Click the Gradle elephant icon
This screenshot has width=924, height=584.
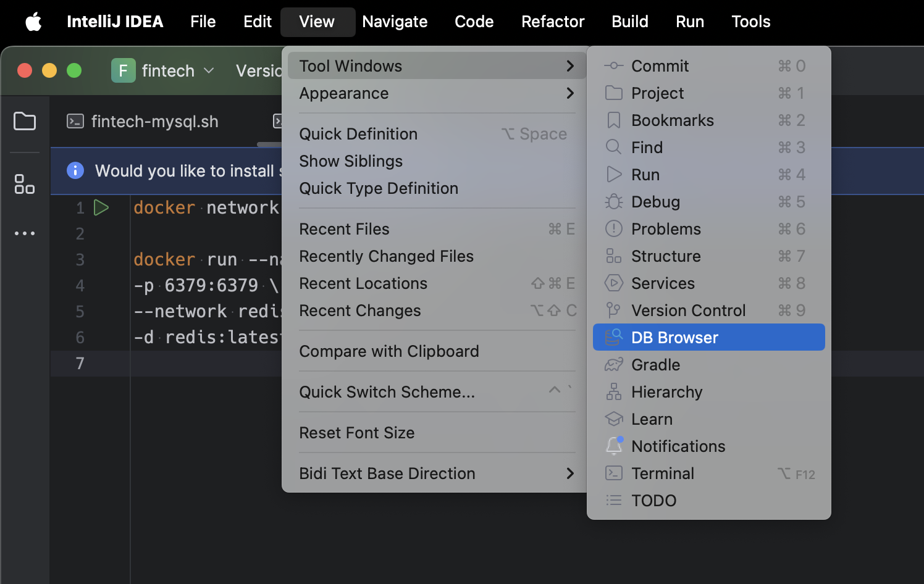pos(613,365)
